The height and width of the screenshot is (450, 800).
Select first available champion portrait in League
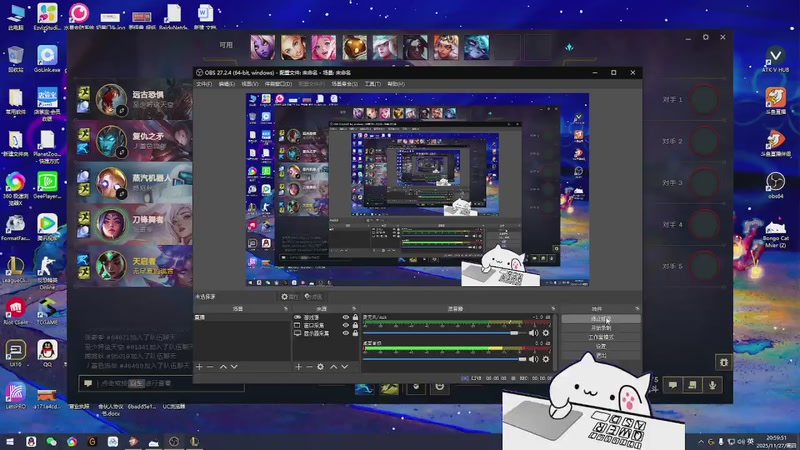pos(263,47)
